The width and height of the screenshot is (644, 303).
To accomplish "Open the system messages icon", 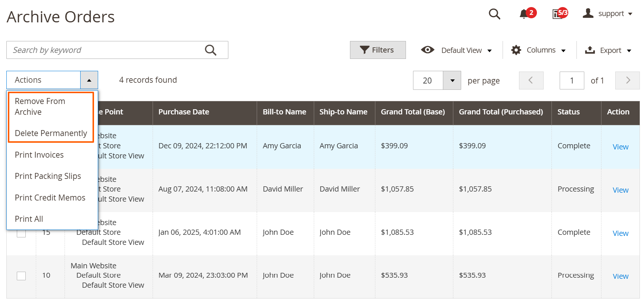I will pyautogui.click(x=557, y=14).
